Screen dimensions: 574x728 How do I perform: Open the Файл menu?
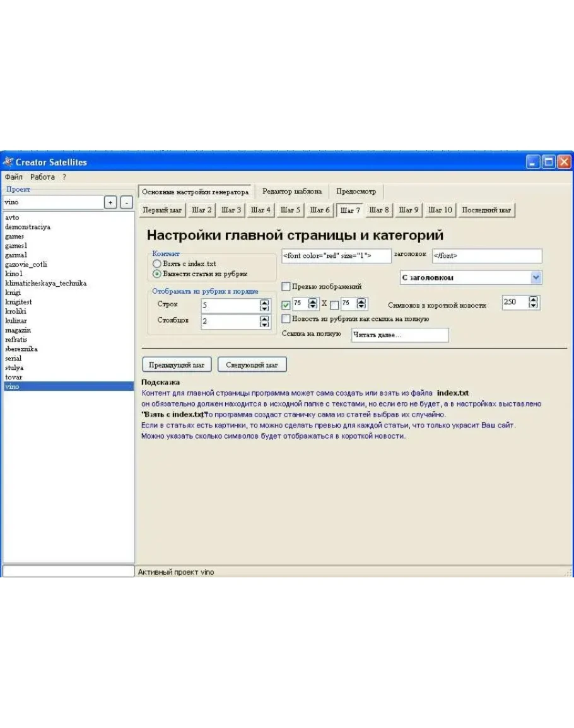(14, 177)
